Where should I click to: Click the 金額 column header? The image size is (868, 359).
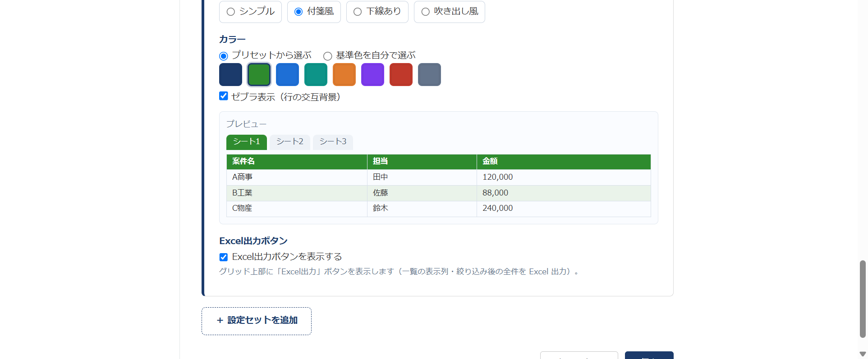(x=564, y=162)
